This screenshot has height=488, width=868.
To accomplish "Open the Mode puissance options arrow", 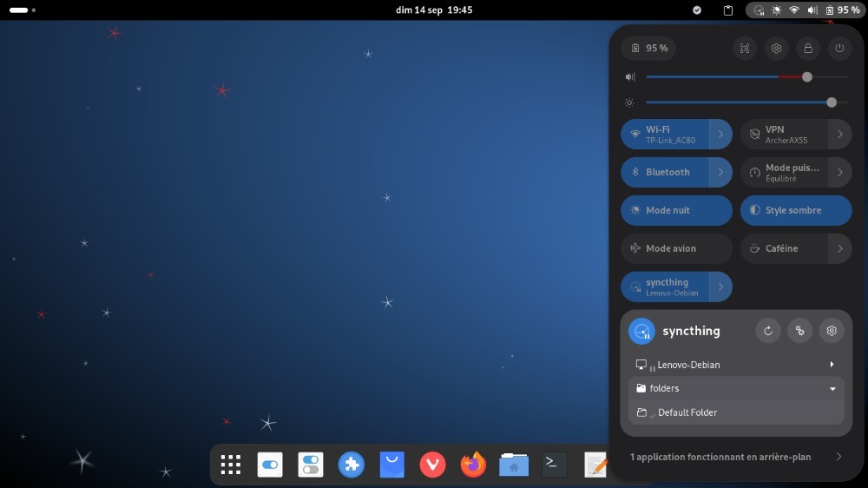I will tap(839, 172).
